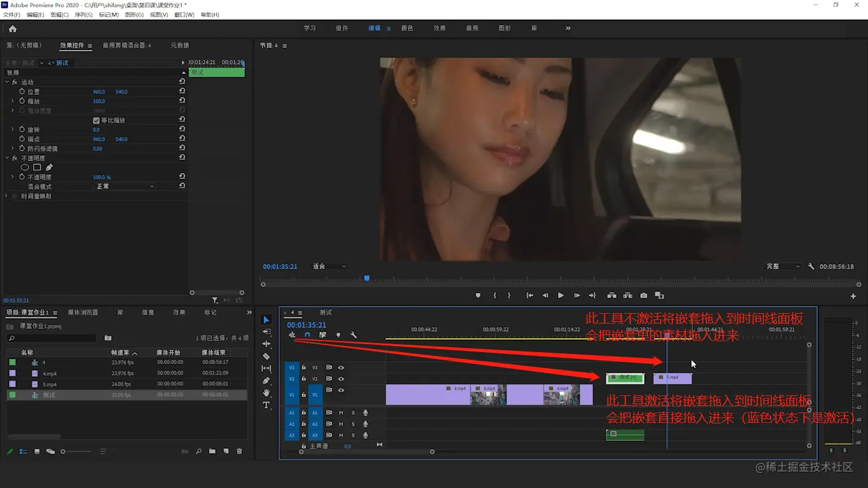Create rectangle opacity mask
Screen dimensions: 868x488
pos(37,168)
